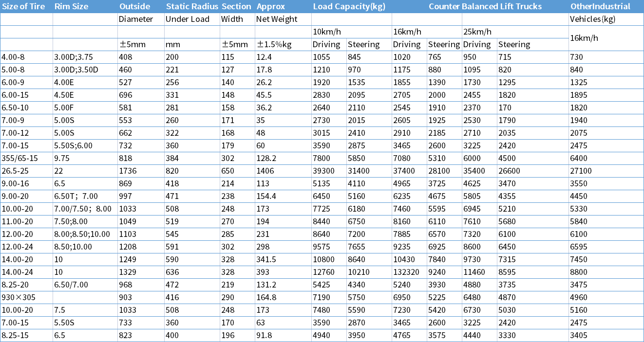Select tire size '26.5-25'
The image size is (644, 342).
tap(16, 171)
